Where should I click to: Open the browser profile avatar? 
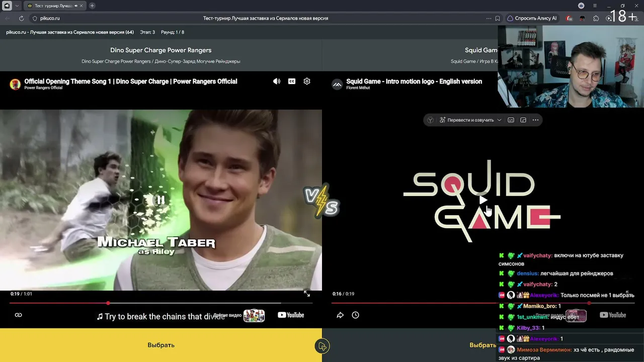click(x=582, y=6)
